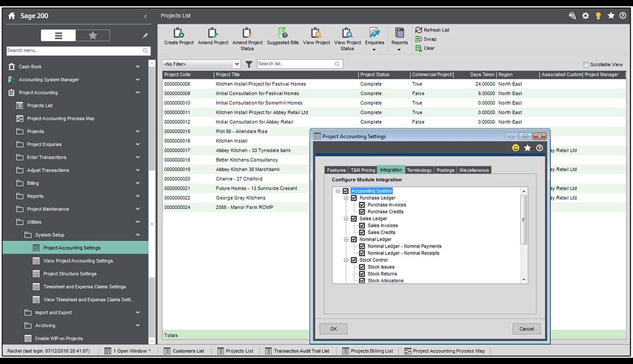
Task: Collapse the Sage 200 sidebar with the chevron
Action: [145, 16]
